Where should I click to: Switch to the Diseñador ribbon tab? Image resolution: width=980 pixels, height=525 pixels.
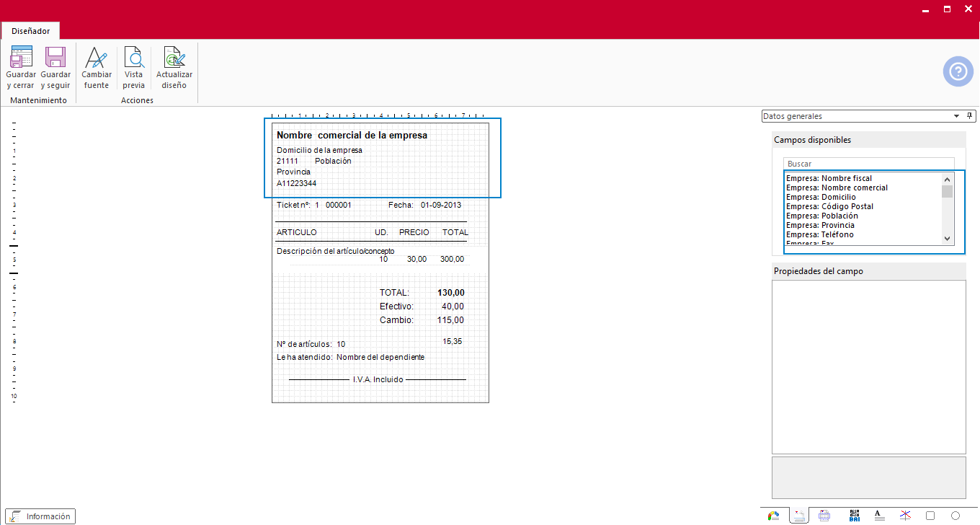[x=30, y=31]
